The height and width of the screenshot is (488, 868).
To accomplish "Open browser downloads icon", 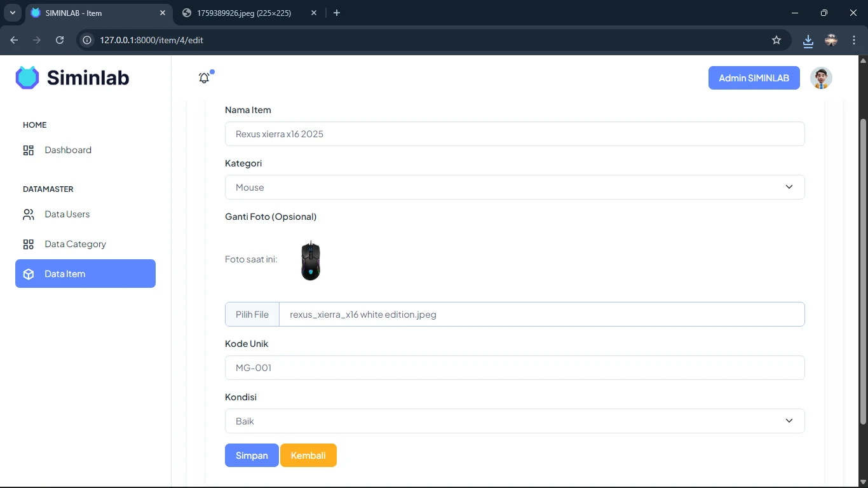I will (808, 40).
